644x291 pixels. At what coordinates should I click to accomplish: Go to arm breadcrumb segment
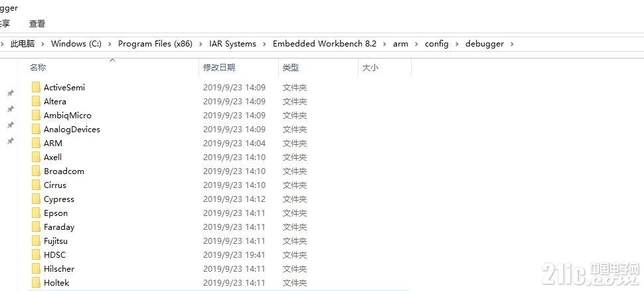[x=400, y=44]
